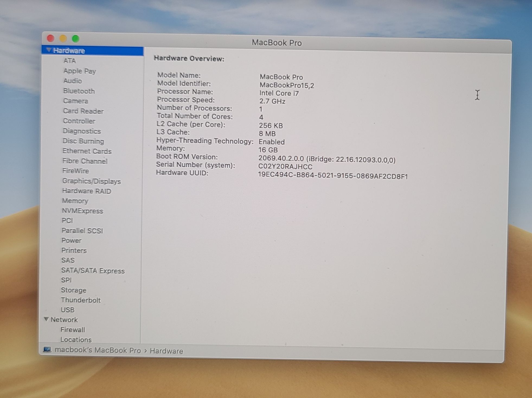Click the red close window button
532x398 pixels.
51,38
